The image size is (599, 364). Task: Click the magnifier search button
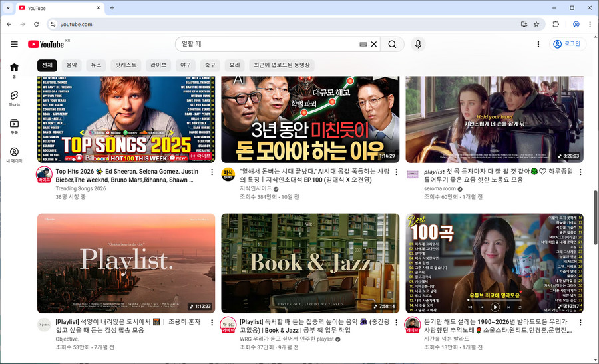coord(392,44)
